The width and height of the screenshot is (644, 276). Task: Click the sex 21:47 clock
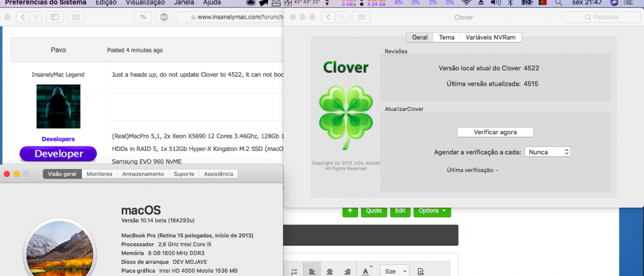[587, 3]
